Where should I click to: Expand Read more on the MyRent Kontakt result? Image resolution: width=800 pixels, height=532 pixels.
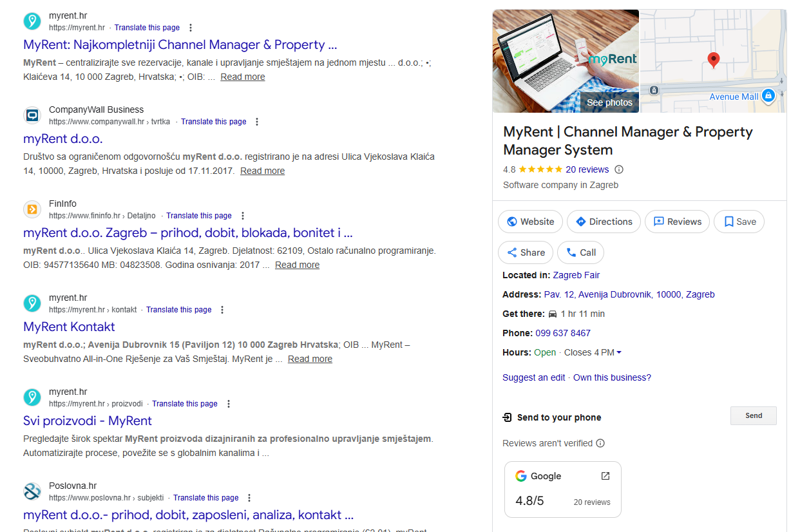[310, 359]
